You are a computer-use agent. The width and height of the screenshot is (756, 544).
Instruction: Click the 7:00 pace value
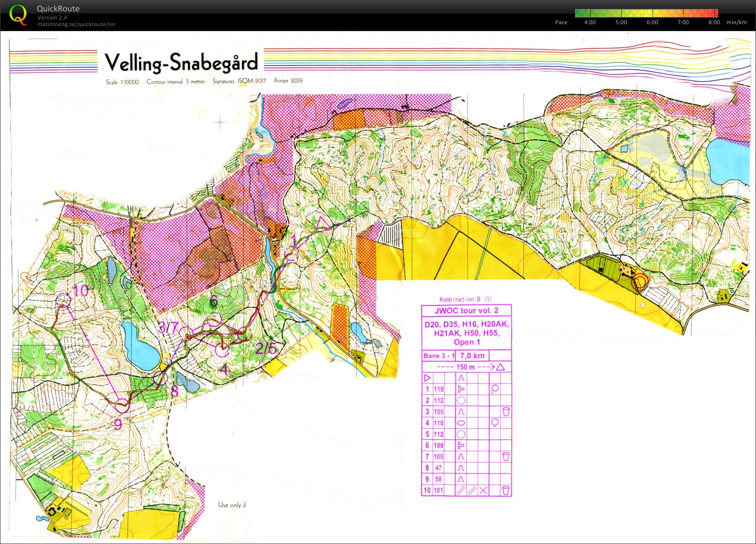point(683,22)
